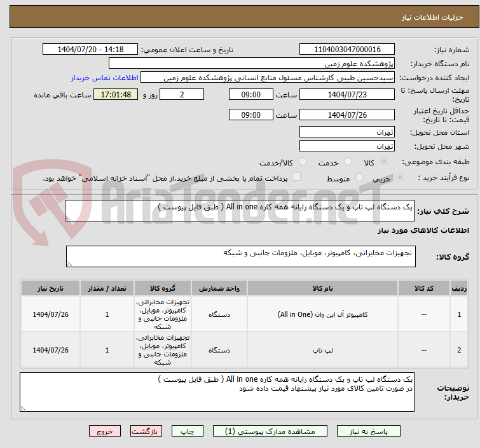The image size is (480, 448).
Task: Click the بازگشت back button
Action: [x=146, y=431]
